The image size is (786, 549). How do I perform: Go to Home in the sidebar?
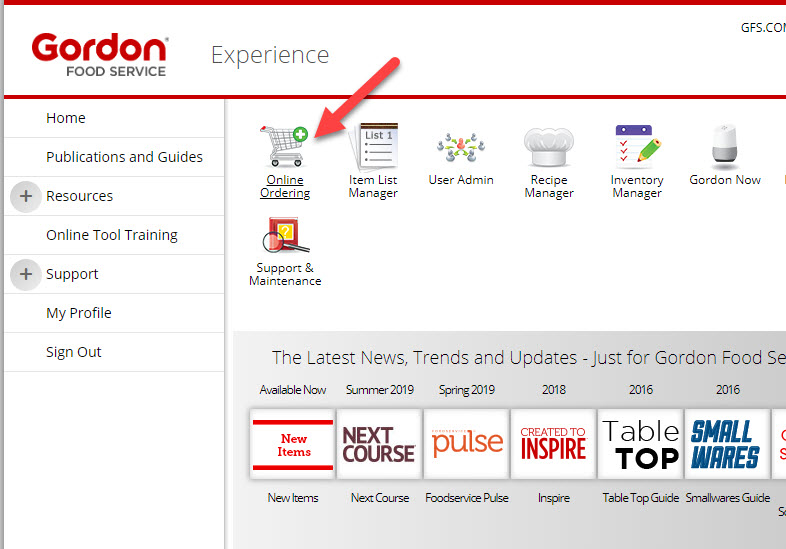coord(66,118)
